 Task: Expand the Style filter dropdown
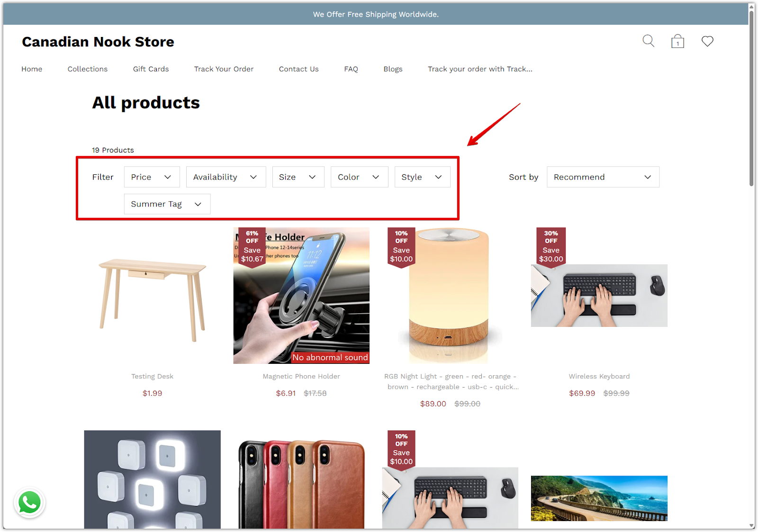click(422, 177)
